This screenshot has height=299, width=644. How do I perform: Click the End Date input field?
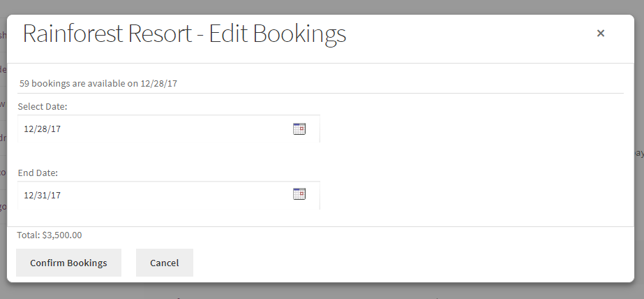click(153, 196)
